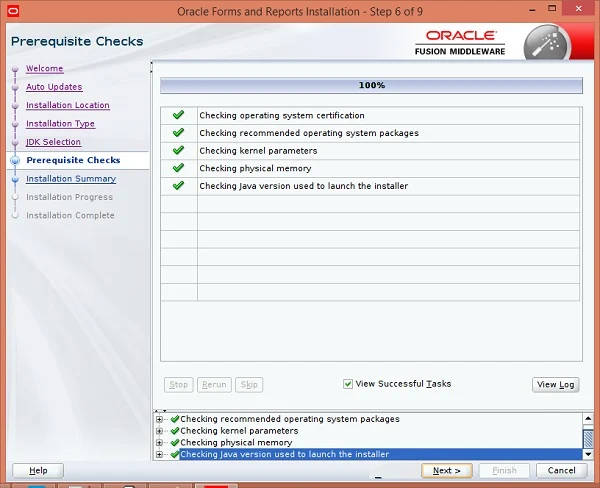Screen dimensions: 600x488
Task: Open the Auto Updates step
Action: tap(54, 87)
